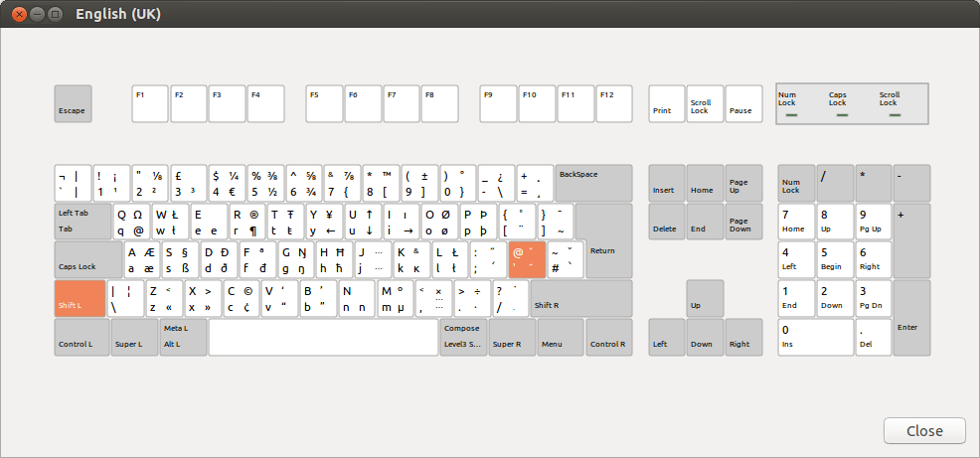980x458 pixels.
Task: Click the Compose / Level3 Shift key
Action: (463, 338)
